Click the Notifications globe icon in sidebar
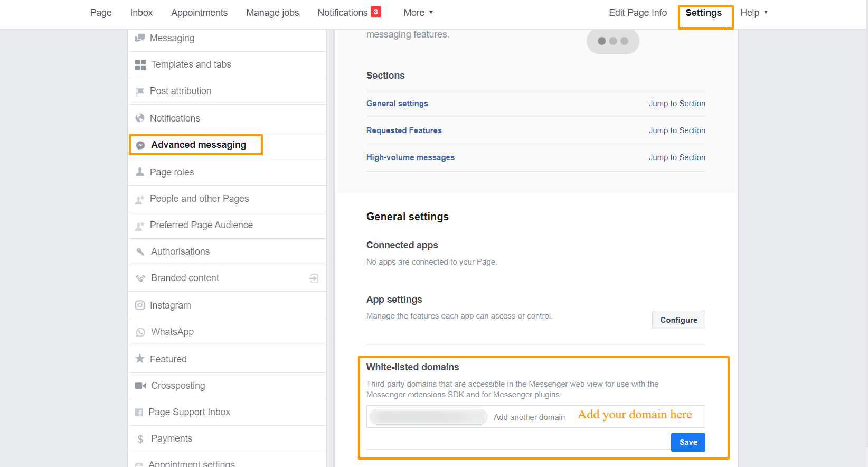 pos(140,118)
